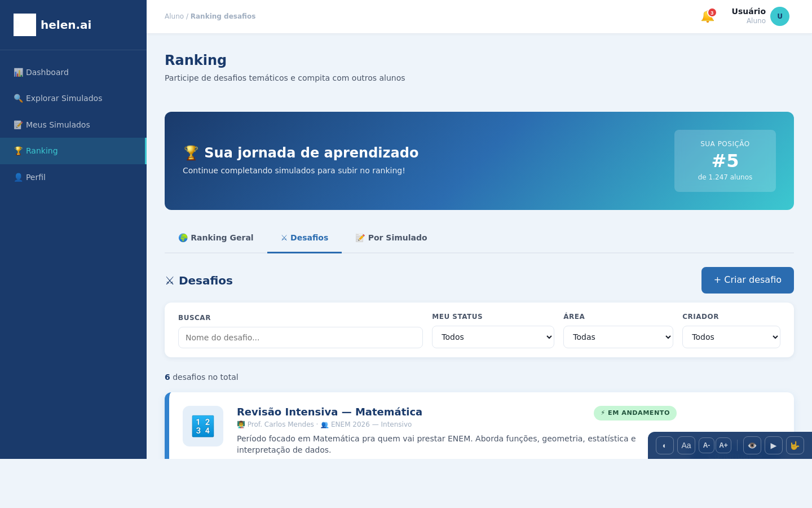Screen dimensions: 812x508
Task: Open font settings with the Aa icon
Action: [686, 445]
